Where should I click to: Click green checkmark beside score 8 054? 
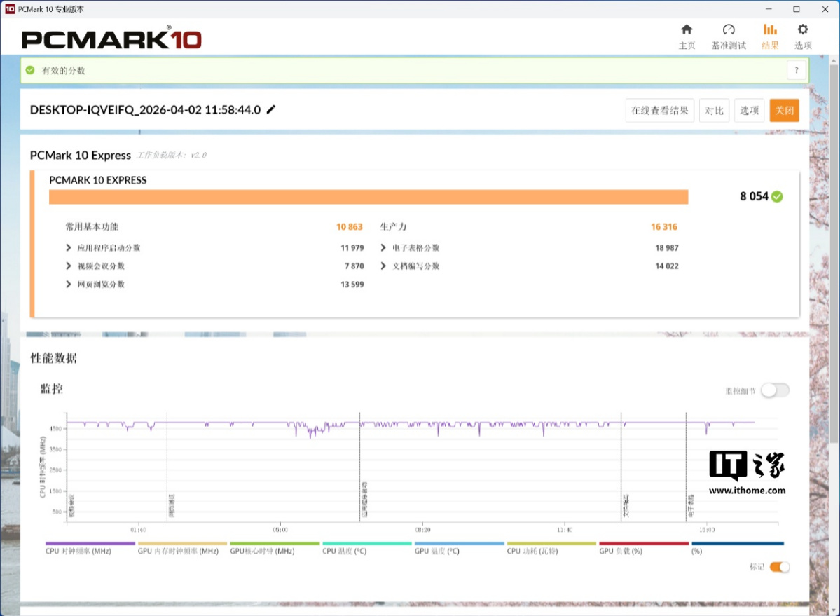[x=777, y=197]
